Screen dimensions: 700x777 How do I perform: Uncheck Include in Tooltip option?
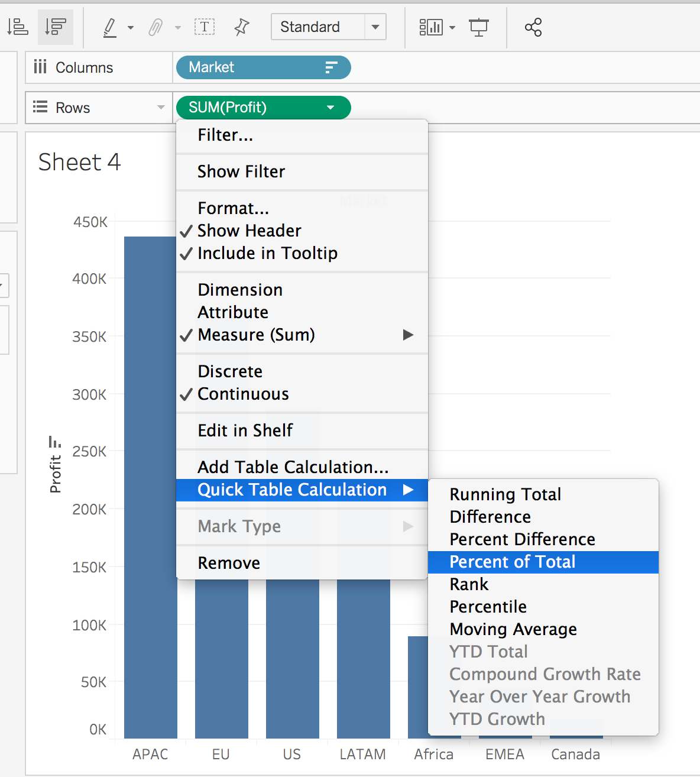267,253
